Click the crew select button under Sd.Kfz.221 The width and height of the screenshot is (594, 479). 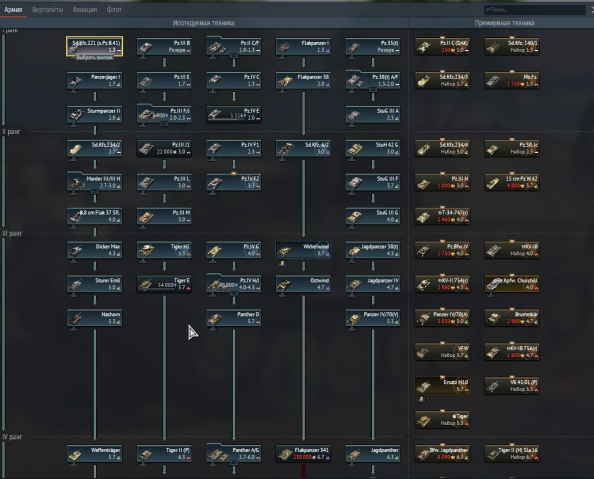pyautogui.click(x=95, y=58)
